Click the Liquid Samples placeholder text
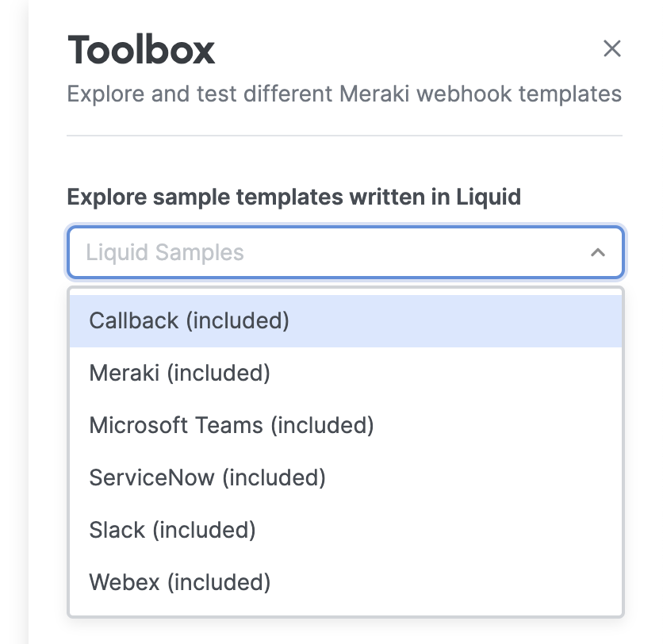The image size is (663, 644). tap(165, 252)
